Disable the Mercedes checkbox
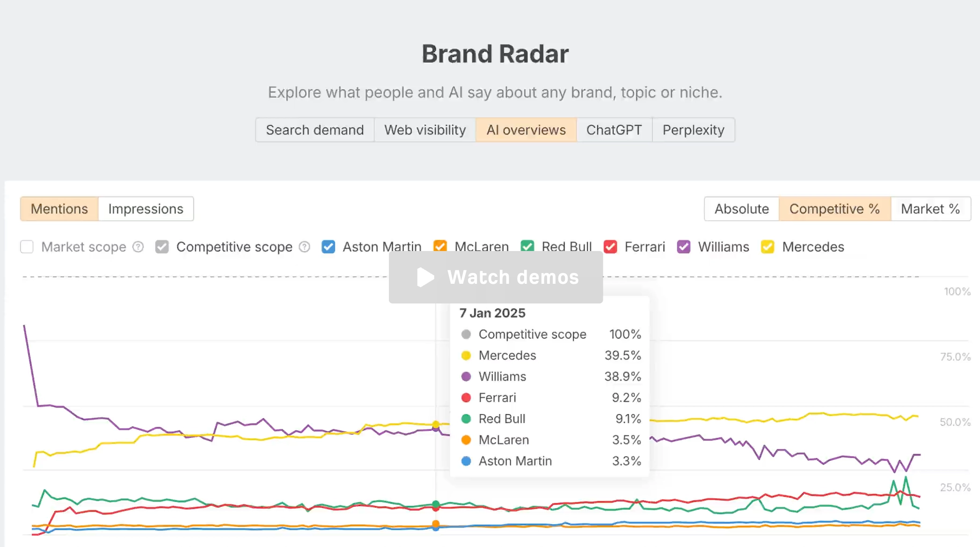The height and width of the screenshot is (547, 980). pyautogui.click(x=768, y=247)
